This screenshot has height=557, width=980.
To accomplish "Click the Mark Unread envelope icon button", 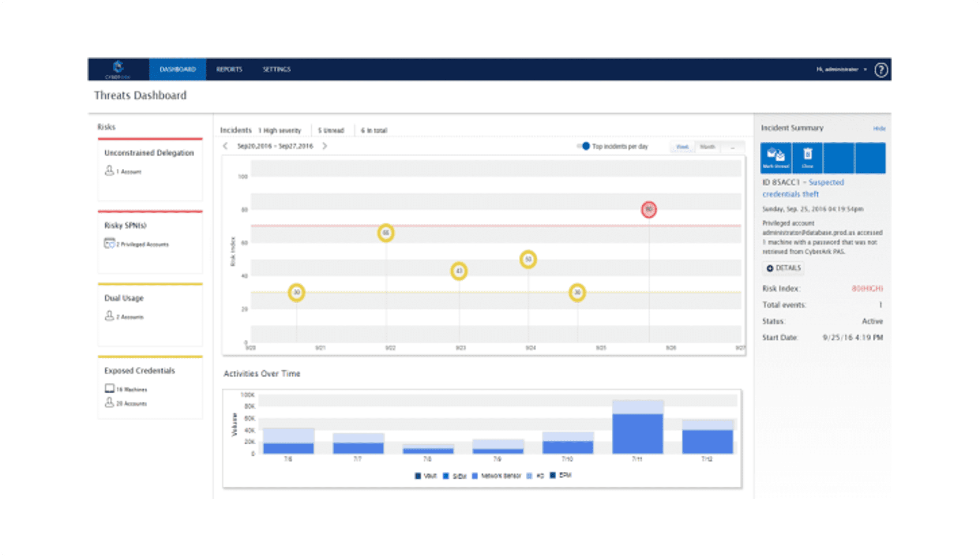I will point(776,158).
